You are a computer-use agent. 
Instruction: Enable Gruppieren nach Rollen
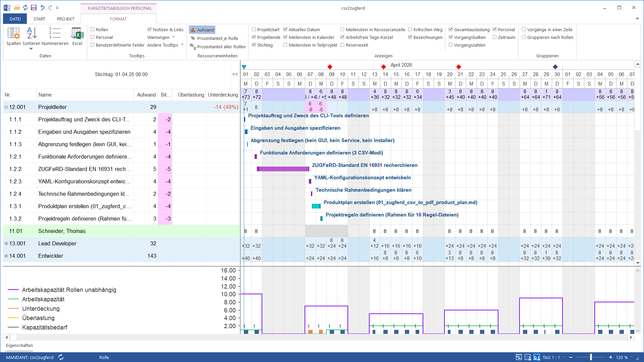click(x=524, y=37)
